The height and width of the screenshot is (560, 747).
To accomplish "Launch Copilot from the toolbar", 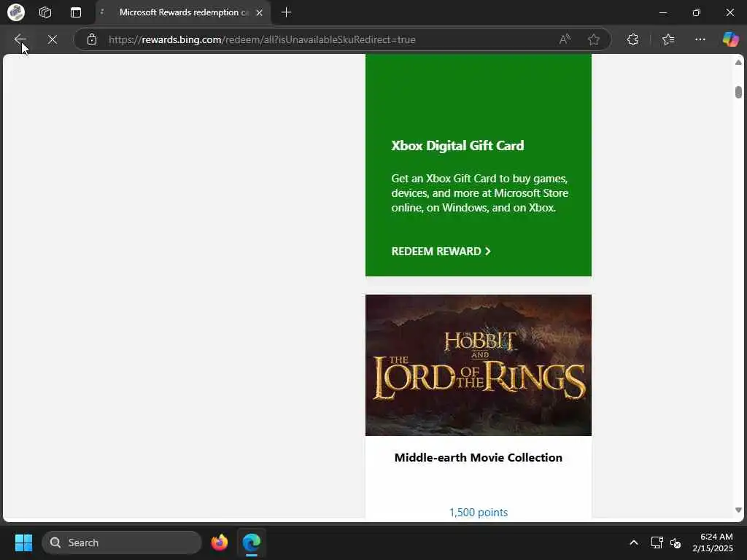I will tap(730, 39).
